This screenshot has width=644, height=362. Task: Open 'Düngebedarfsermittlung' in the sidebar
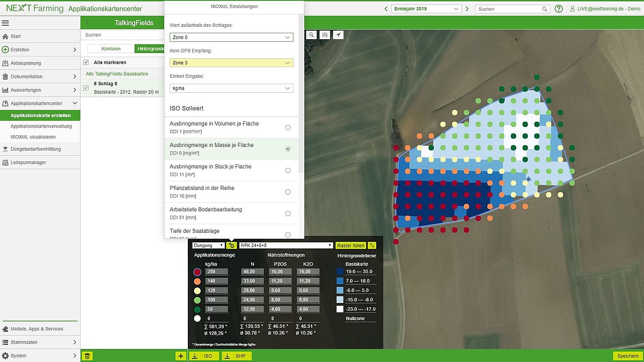(36, 149)
